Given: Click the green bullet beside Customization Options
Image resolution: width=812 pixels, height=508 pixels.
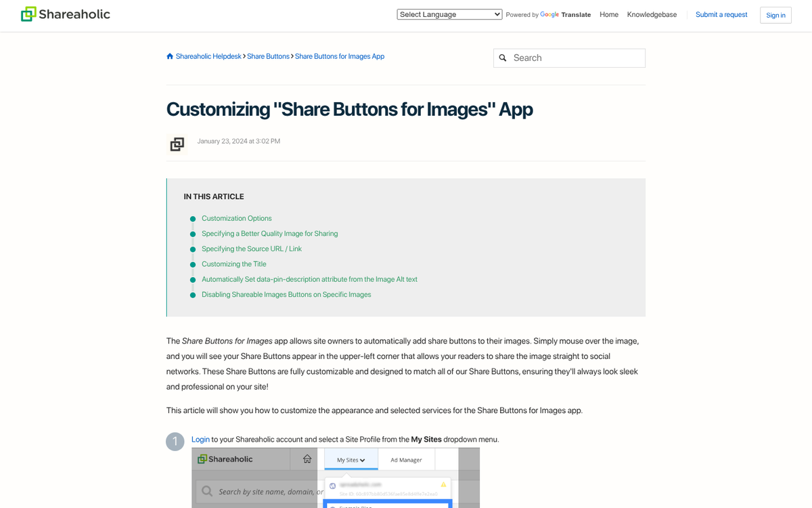Looking at the screenshot, I should [192, 218].
